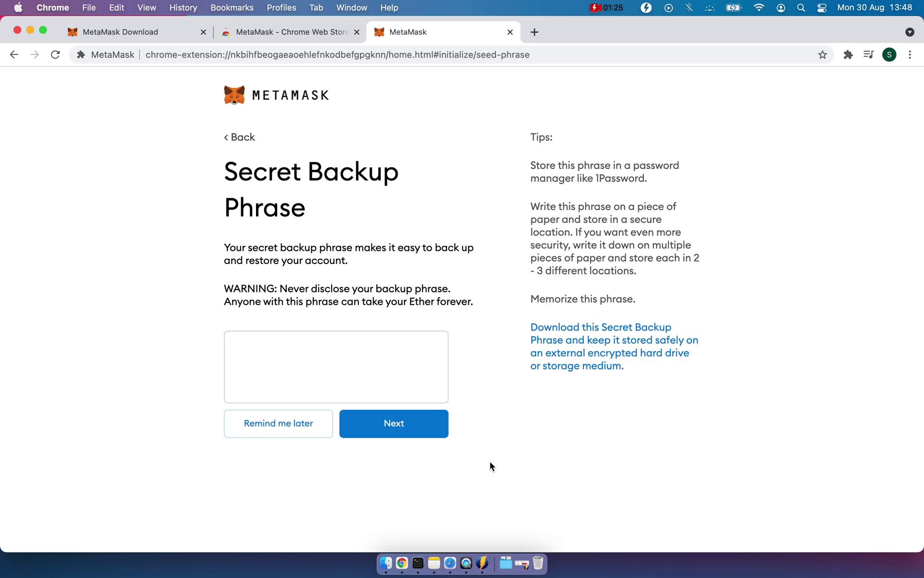Click the Next button to proceed
Image resolution: width=924 pixels, height=578 pixels.
click(394, 423)
